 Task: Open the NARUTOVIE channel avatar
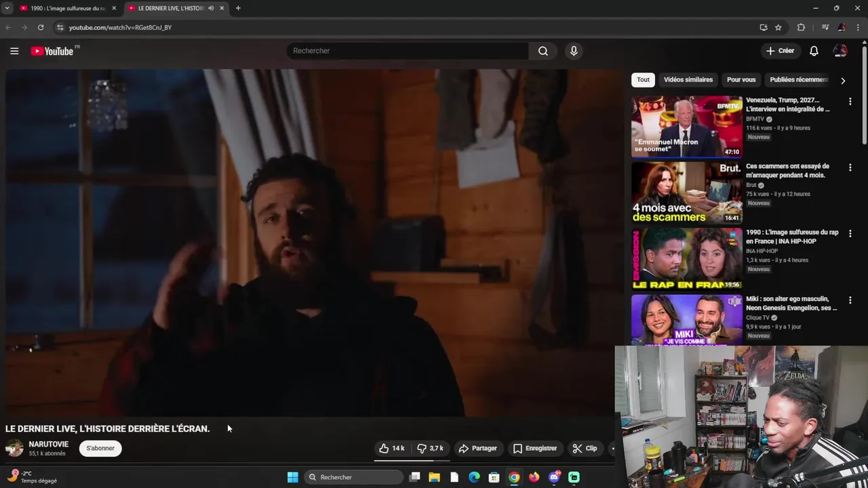[x=14, y=448]
